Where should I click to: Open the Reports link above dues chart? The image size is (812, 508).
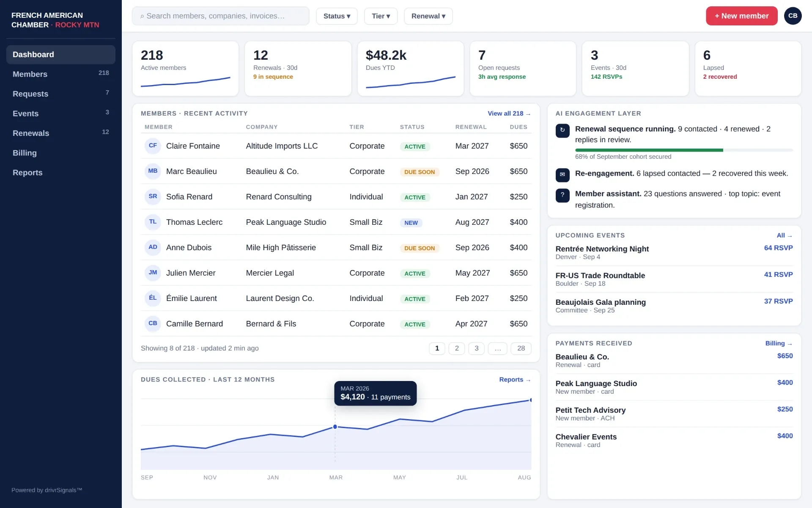pyautogui.click(x=515, y=380)
